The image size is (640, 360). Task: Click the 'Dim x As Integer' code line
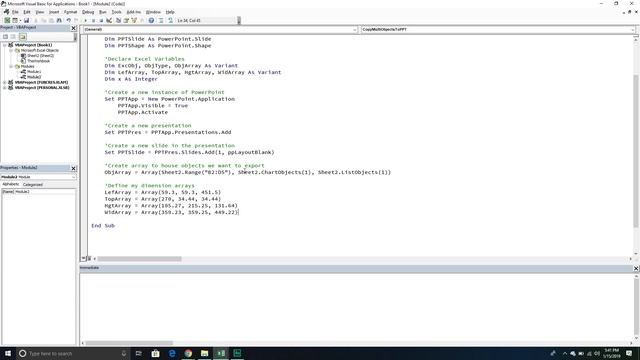[x=131, y=79]
